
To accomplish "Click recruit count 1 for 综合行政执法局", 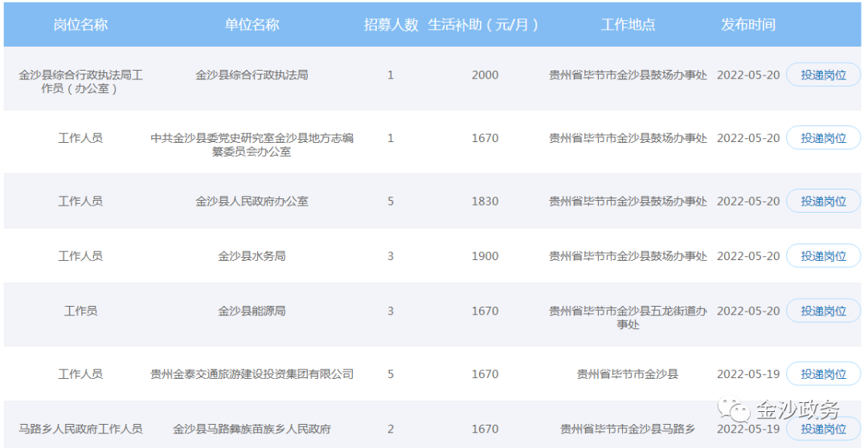I will point(391,75).
